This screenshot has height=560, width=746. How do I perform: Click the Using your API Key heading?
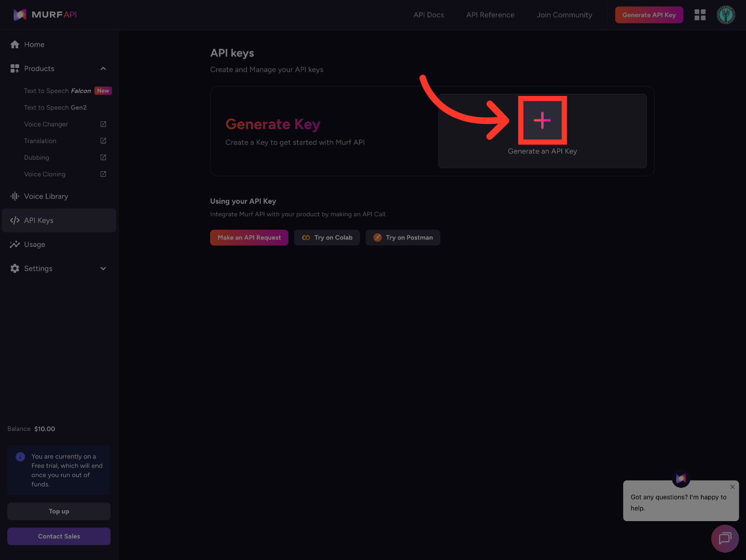243,201
